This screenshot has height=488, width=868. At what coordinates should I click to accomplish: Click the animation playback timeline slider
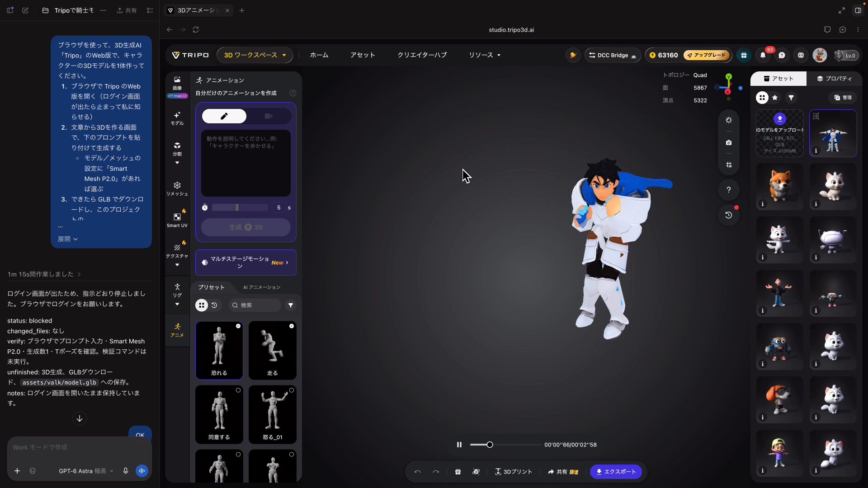(505, 445)
